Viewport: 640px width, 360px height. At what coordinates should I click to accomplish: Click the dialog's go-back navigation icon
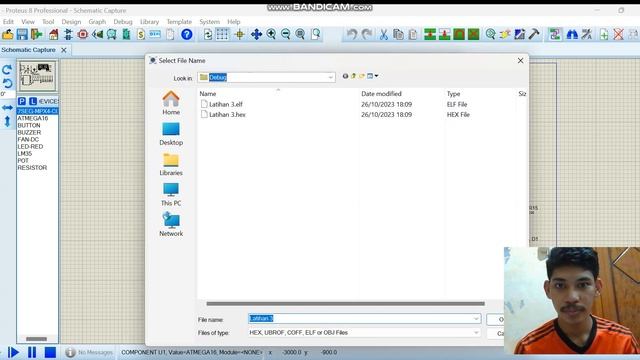[345, 76]
